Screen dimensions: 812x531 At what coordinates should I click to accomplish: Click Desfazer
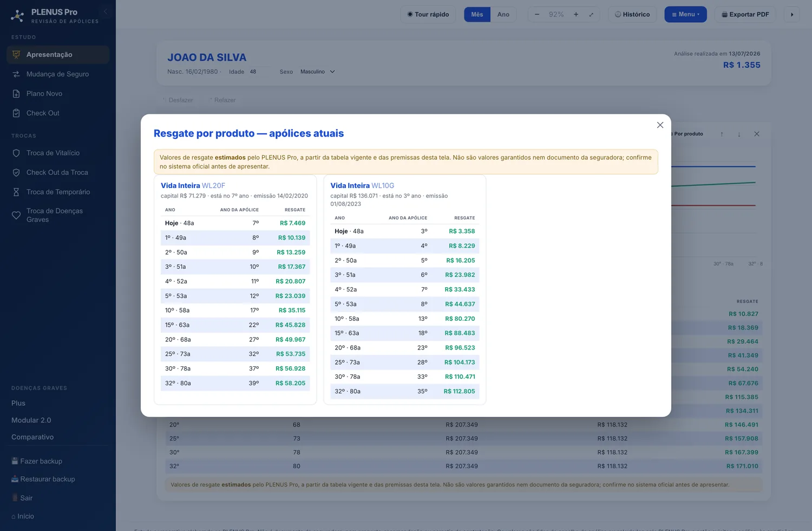click(178, 100)
